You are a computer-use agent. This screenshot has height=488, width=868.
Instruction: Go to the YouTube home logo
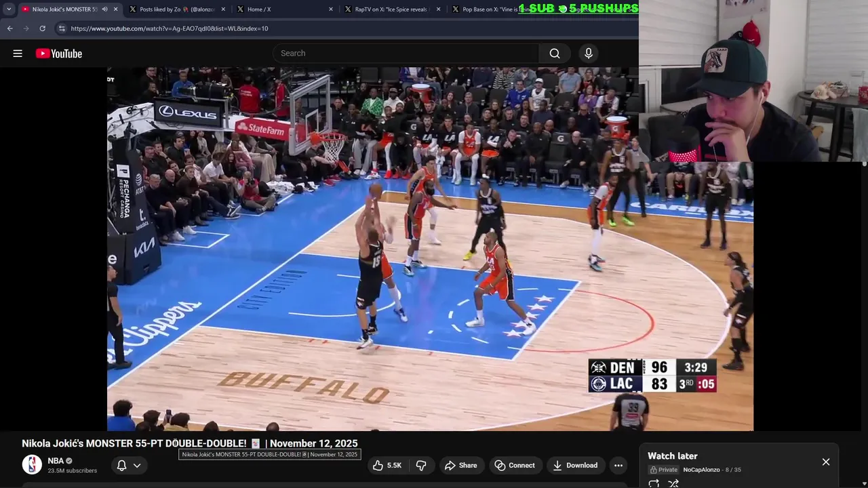coord(59,54)
